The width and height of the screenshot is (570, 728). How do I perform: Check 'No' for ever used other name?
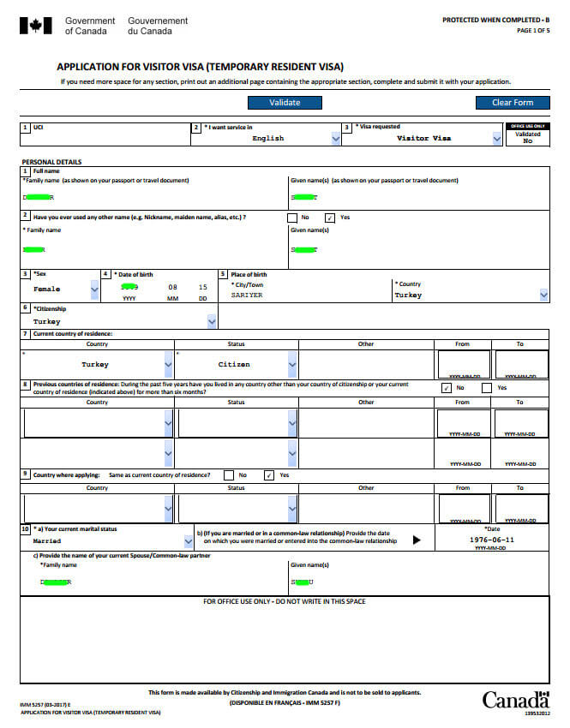292,218
